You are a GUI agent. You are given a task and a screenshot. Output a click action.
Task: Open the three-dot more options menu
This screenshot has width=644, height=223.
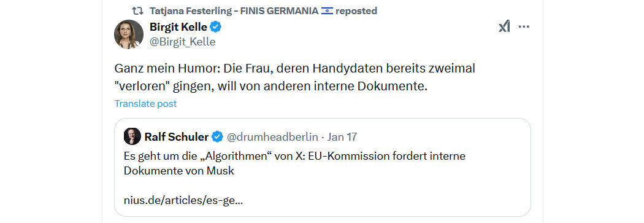(524, 27)
